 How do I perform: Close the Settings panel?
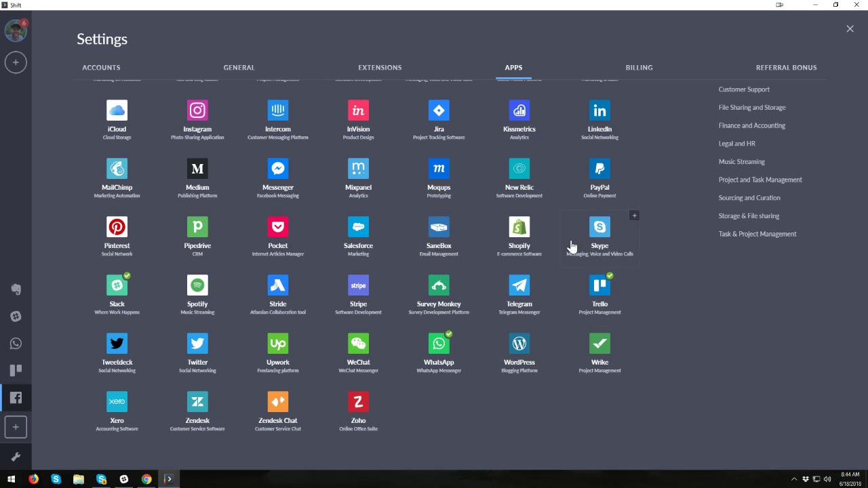(850, 28)
